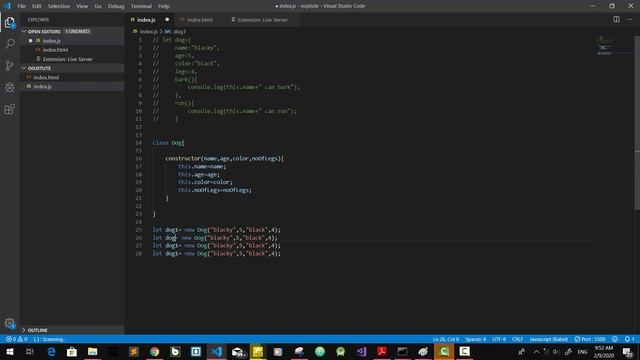This screenshot has width=640, height=360.
Task: Click the constructor line in editor
Action: pos(224,158)
